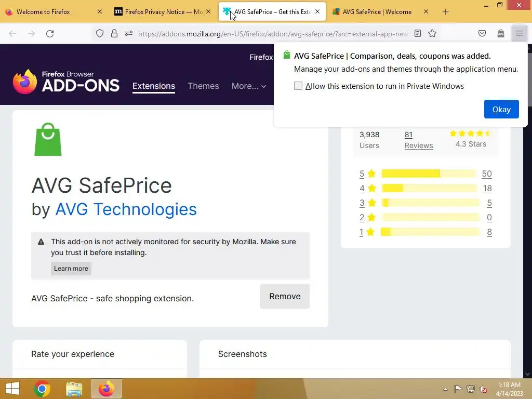Show hidden system tray icons

point(445,389)
